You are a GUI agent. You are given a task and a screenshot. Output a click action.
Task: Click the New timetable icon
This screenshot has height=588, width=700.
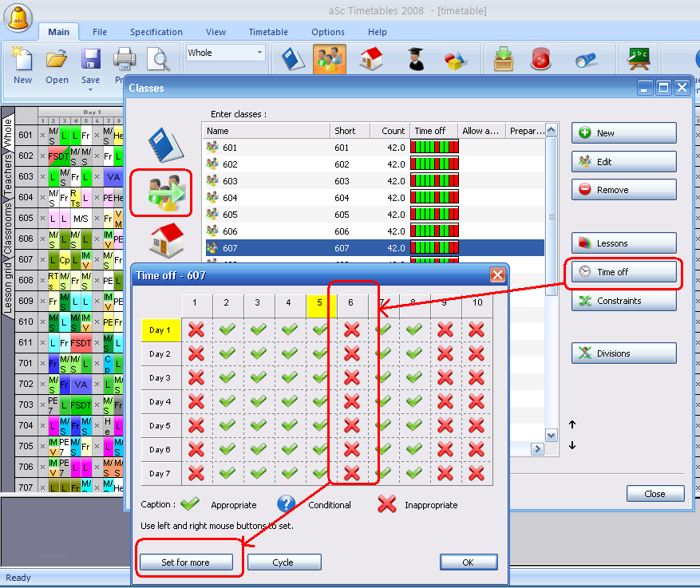(x=22, y=60)
